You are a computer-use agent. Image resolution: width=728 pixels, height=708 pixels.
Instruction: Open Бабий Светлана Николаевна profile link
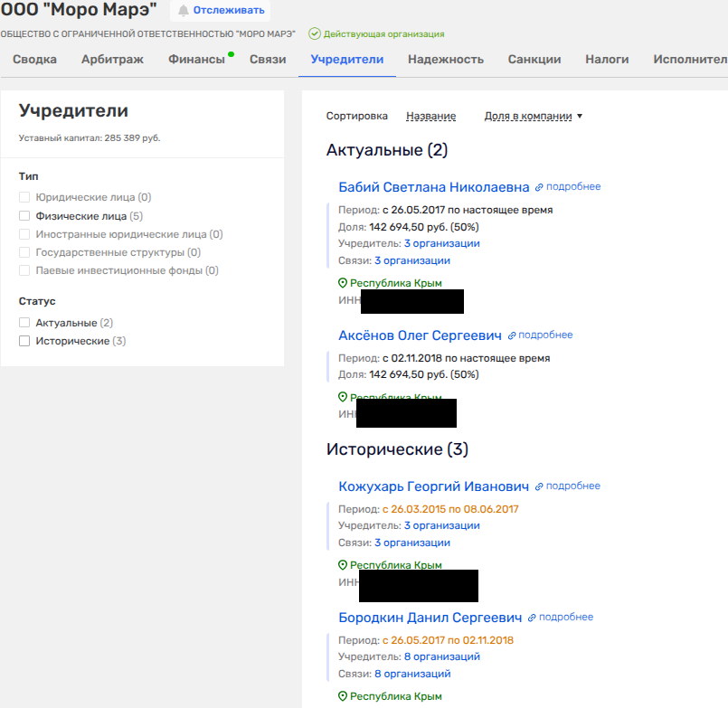pos(433,187)
